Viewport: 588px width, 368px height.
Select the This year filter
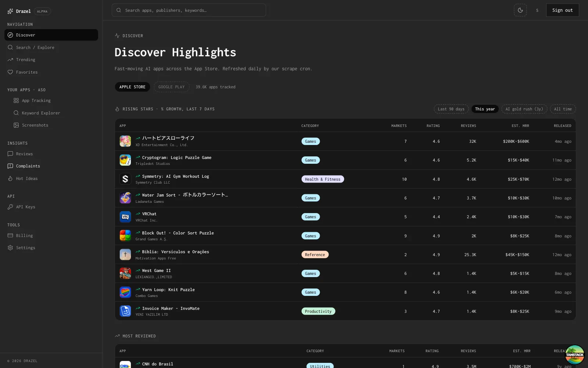485,109
